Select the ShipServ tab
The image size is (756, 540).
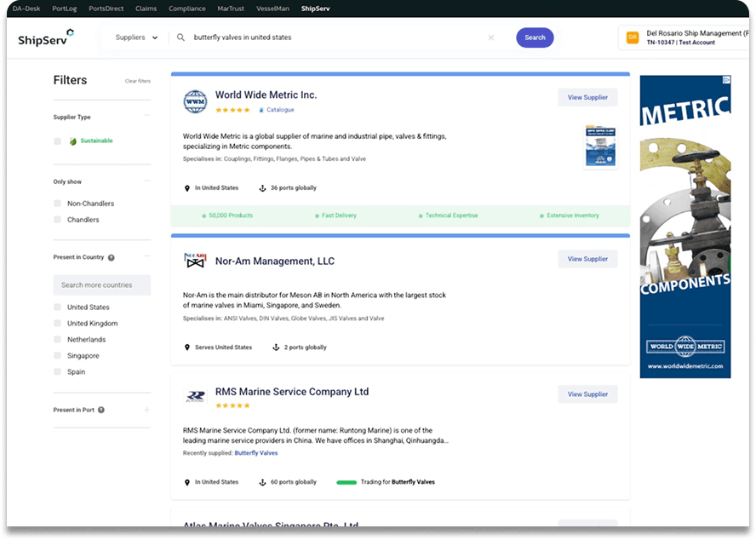pos(315,9)
